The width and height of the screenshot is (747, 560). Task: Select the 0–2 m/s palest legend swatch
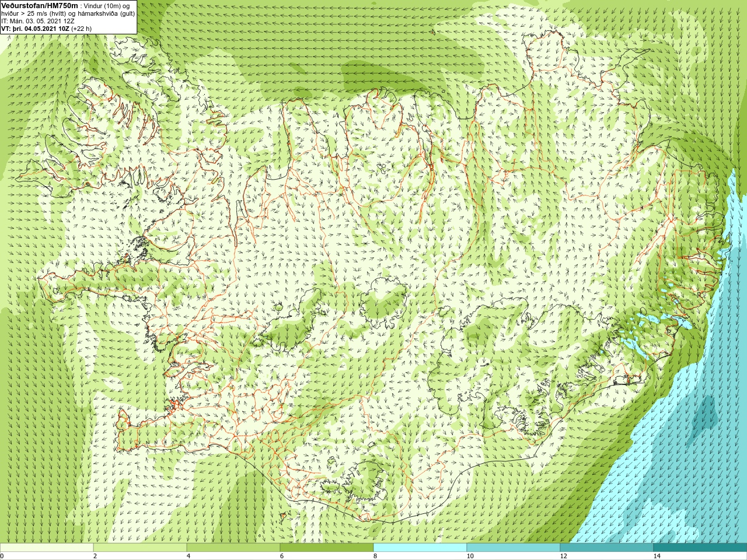pos(47,548)
